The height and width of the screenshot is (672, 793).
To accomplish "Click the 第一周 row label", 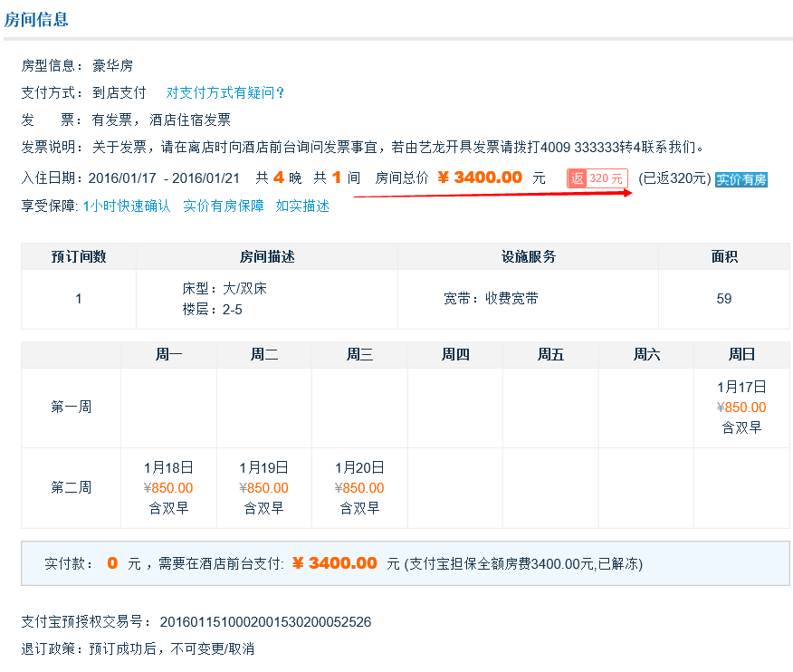I will pyautogui.click(x=71, y=408).
